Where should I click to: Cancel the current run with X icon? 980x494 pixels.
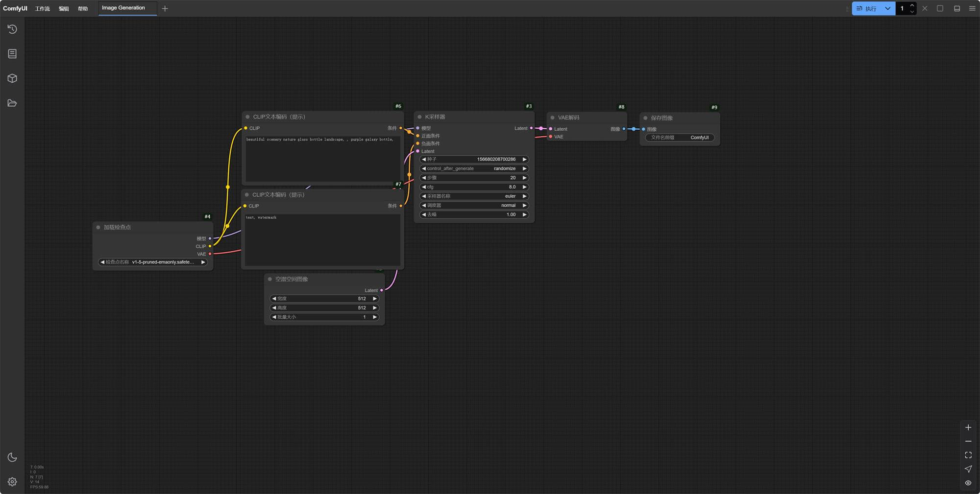925,8
